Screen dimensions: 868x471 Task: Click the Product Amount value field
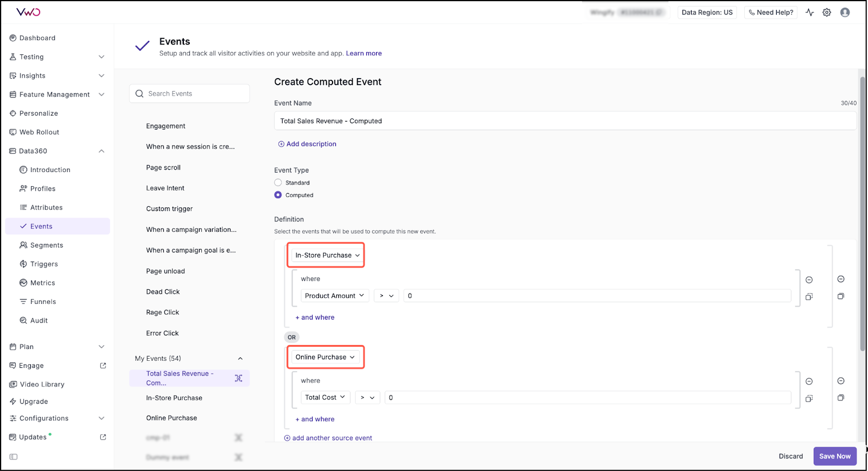(597, 296)
